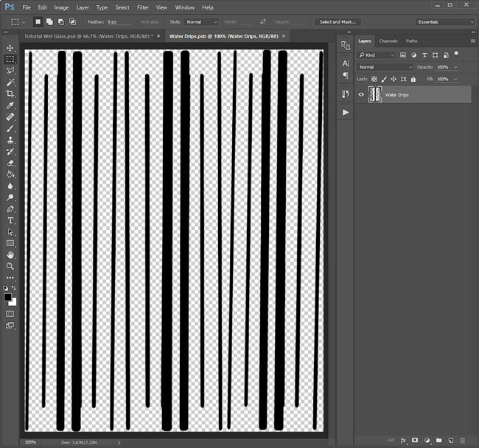Viewport: 479px width, 448px height.
Task: Open the Paragraph panel icon
Action: pyautogui.click(x=346, y=75)
